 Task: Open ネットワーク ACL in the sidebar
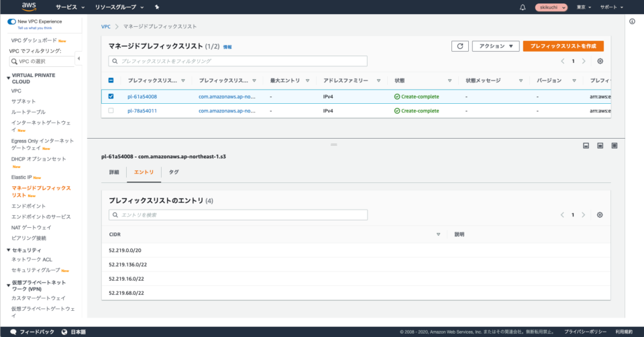coord(32,259)
